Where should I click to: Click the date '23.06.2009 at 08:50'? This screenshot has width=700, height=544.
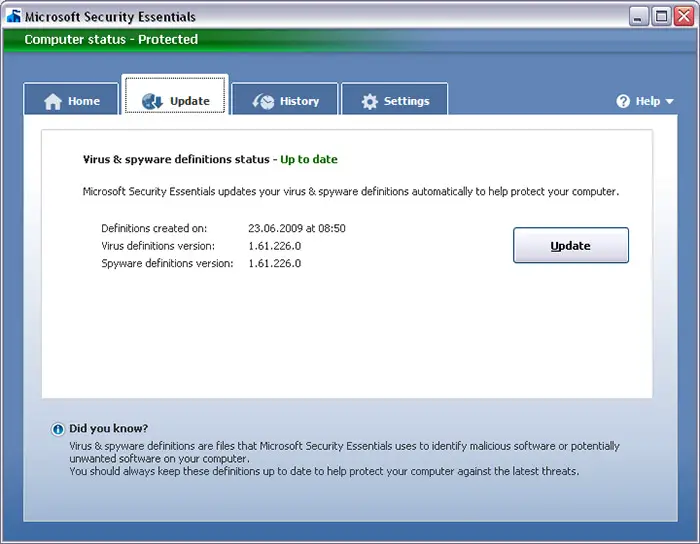pos(297,228)
